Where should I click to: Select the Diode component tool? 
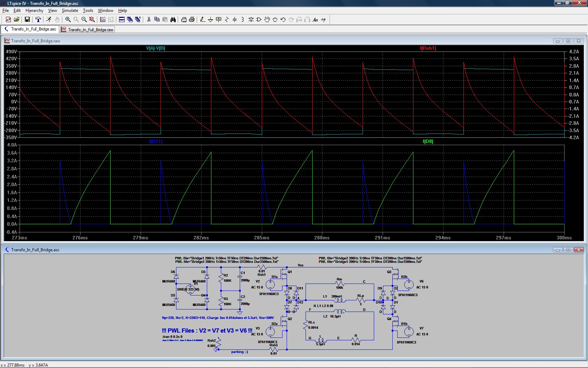251,20
